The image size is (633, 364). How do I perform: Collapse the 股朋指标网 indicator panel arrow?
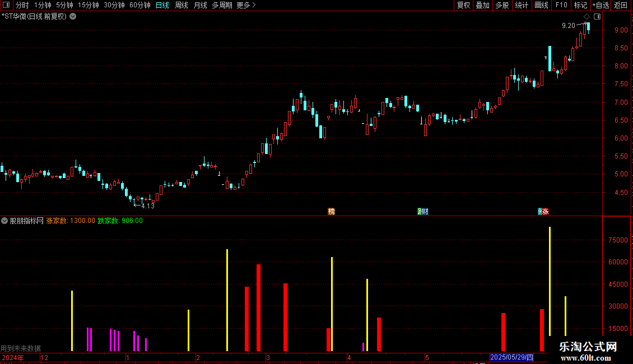click(4, 221)
